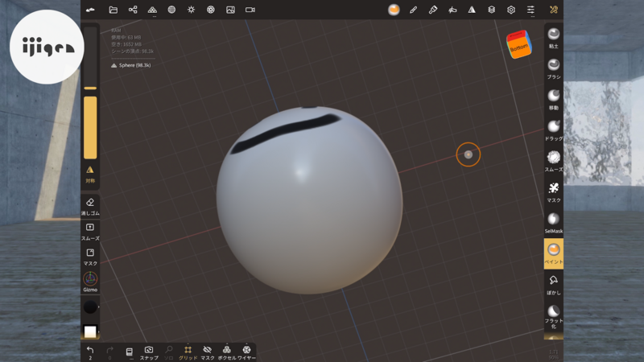Select the ドラッグ (Drag) tool

pos(554,130)
